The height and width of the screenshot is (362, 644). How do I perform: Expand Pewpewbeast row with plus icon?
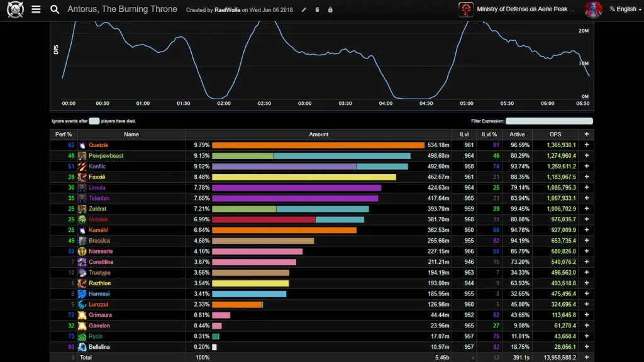pos(587,156)
